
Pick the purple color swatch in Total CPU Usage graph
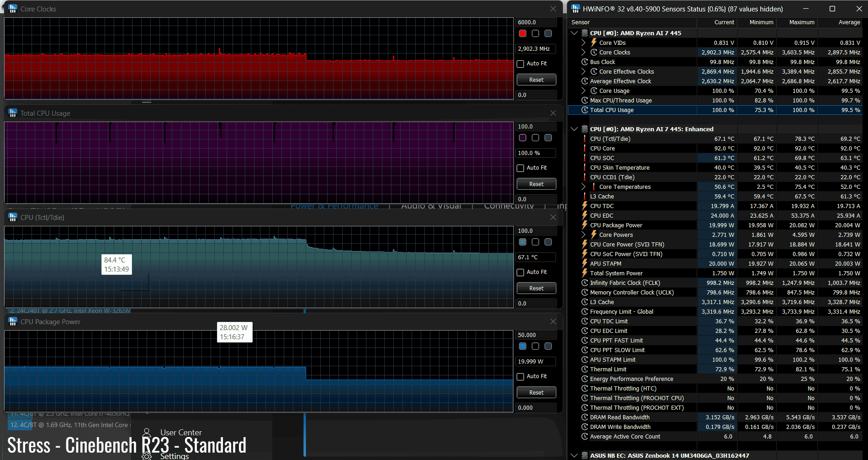(x=523, y=138)
